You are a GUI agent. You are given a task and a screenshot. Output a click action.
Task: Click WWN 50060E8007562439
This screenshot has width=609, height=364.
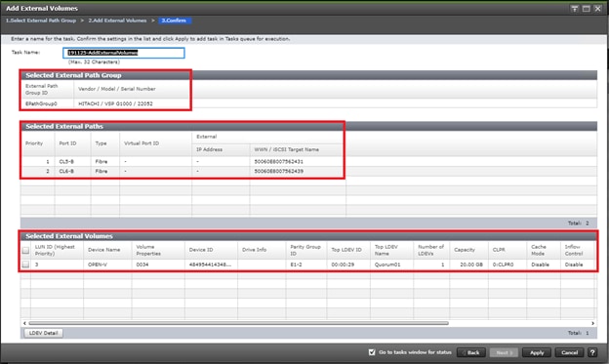pos(279,171)
